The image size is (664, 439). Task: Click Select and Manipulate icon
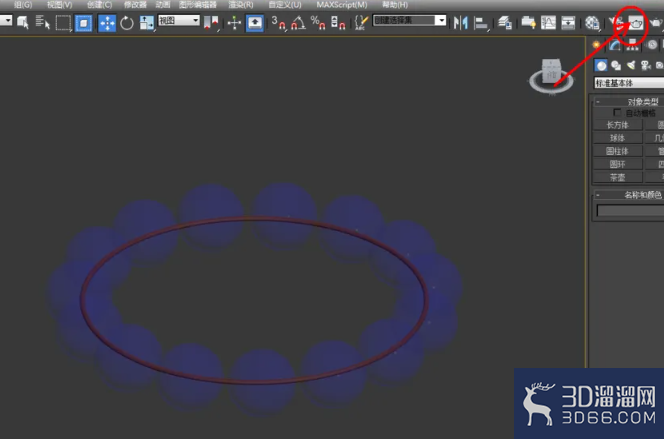[234, 23]
